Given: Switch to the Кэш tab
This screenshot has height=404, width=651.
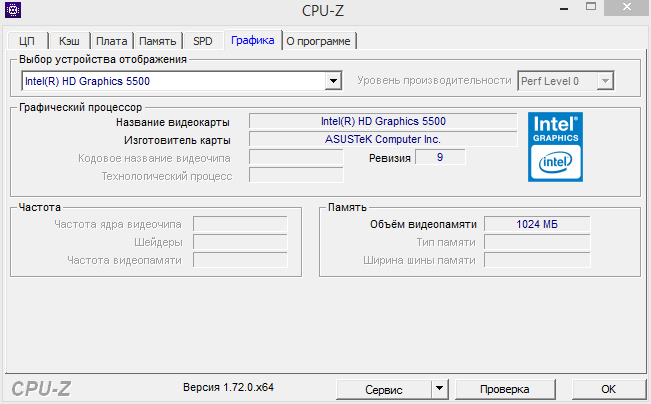Looking at the screenshot, I should (69, 41).
